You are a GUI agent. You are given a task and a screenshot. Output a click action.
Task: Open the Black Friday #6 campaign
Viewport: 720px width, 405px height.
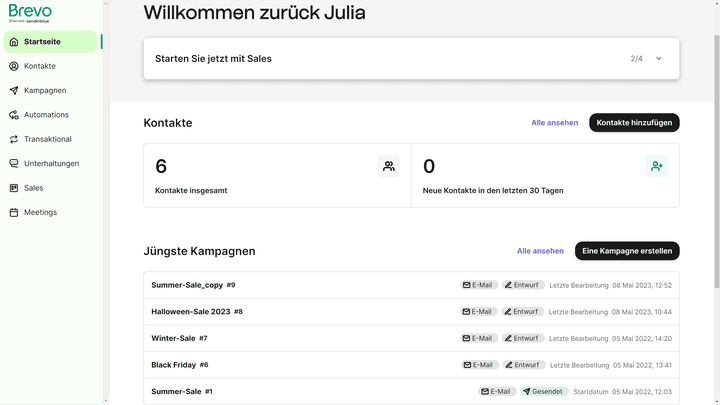[x=411, y=365]
